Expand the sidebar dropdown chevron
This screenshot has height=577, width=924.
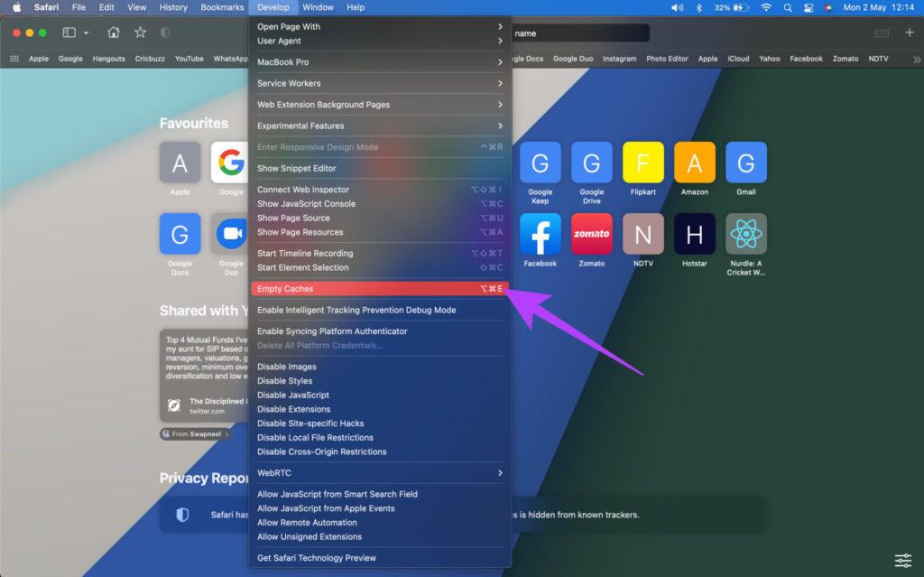[x=86, y=33]
